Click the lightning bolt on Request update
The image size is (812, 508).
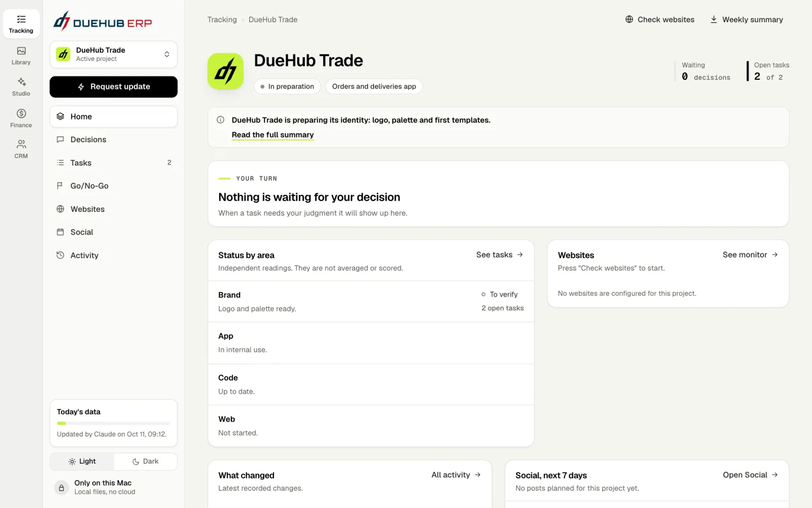pos(81,87)
